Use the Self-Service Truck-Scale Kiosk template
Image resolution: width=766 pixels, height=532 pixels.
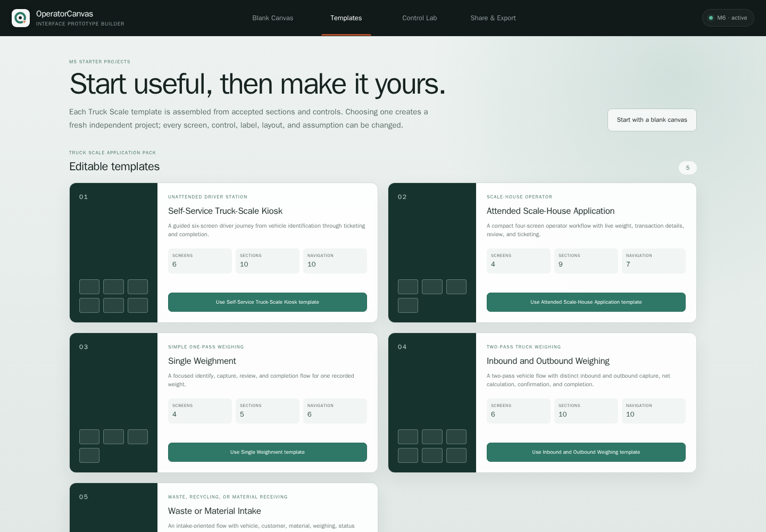[x=268, y=302]
